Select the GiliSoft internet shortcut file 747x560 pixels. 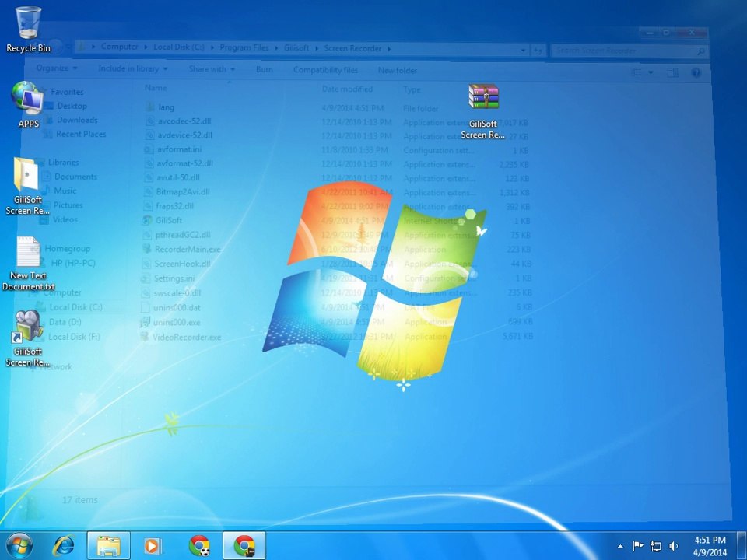pos(169,220)
